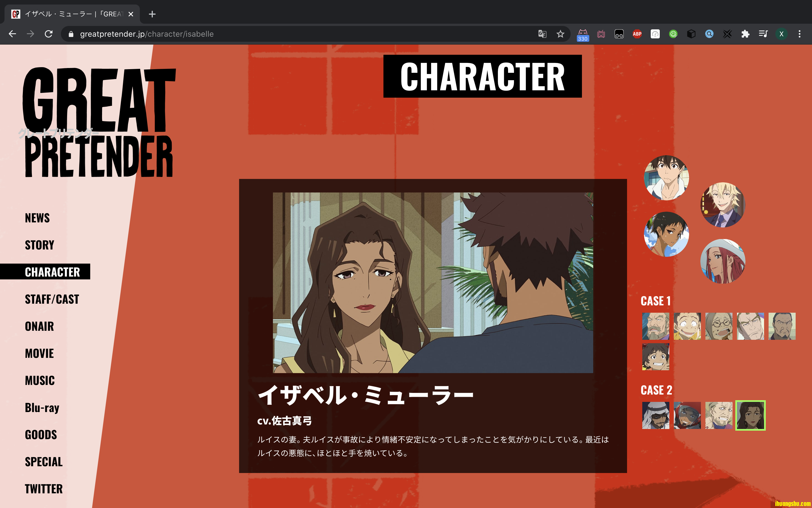Select the dark-haired boy in white hoodie portrait
This screenshot has height=508, width=812.
point(667,178)
